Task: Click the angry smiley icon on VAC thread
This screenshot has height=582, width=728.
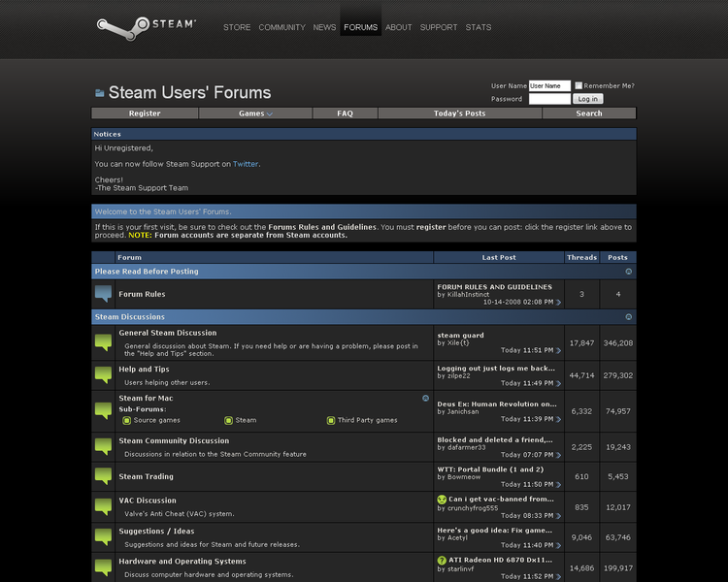Action: click(x=442, y=500)
